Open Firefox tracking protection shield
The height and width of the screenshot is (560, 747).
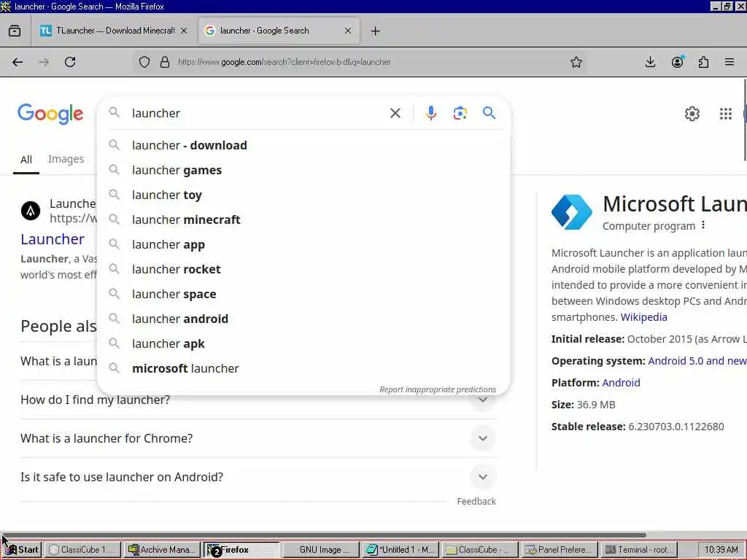click(144, 62)
